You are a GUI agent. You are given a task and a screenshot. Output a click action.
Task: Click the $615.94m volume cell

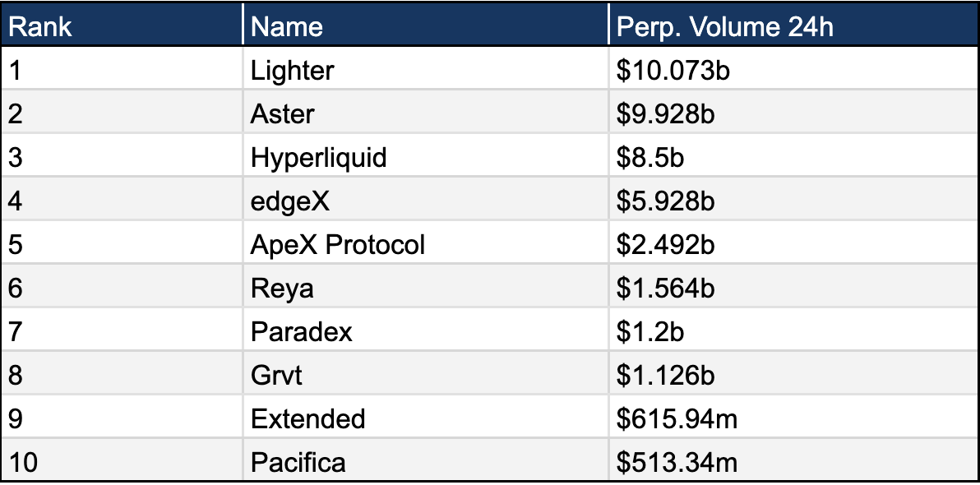tap(677, 419)
